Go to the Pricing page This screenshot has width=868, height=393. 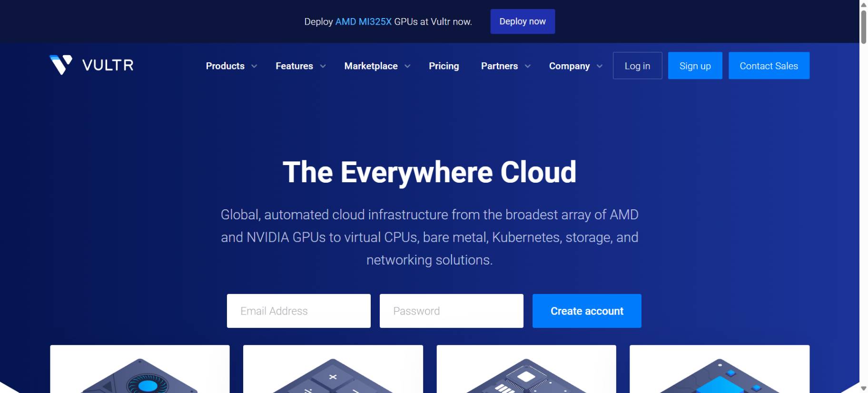click(x=444, y=66)
